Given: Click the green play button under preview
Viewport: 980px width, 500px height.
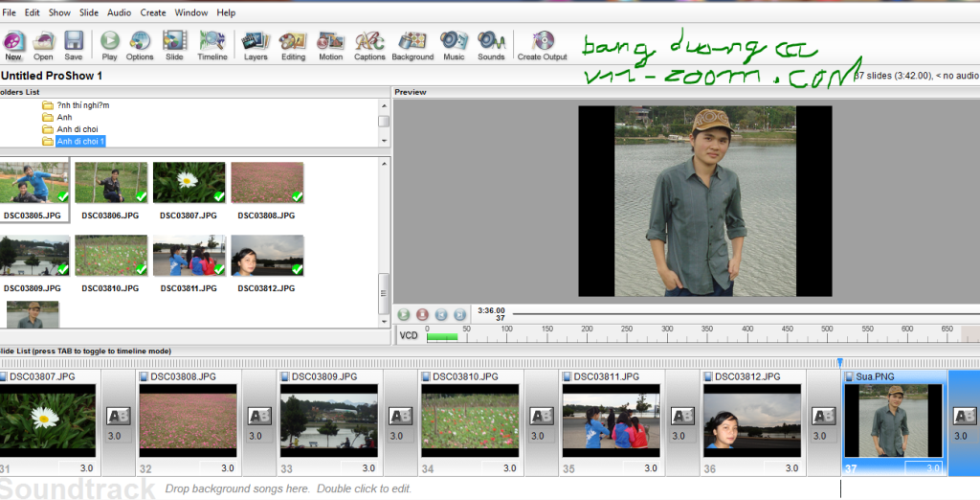Looking at the screenshot, I should tap(404, 314).
